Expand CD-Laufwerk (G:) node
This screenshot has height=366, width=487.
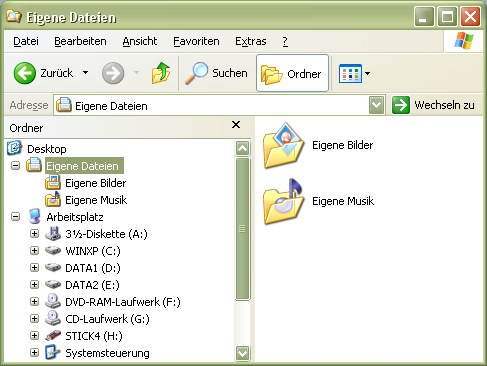pyautogui.click(x=34, y=319)
